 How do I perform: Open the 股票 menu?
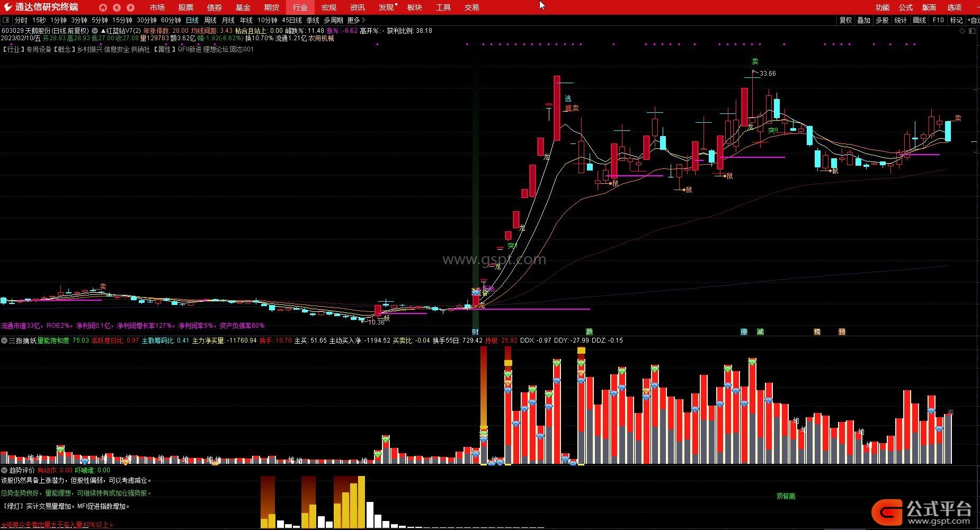[185, 7]
